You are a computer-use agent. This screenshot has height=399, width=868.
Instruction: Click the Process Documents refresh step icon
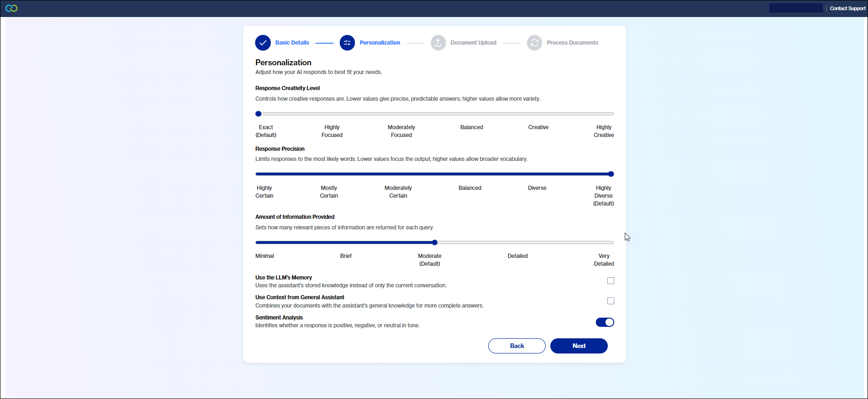pos(534,43)
